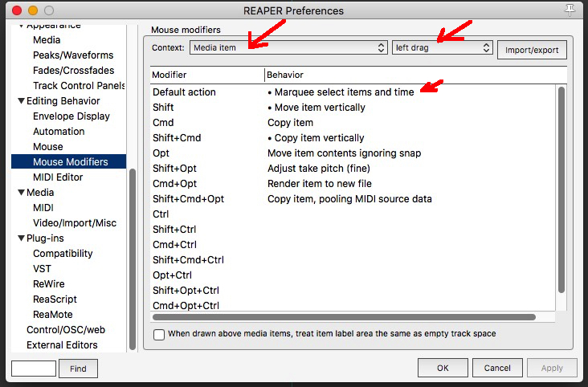Select Media under Appearance section

coord(47,40)
